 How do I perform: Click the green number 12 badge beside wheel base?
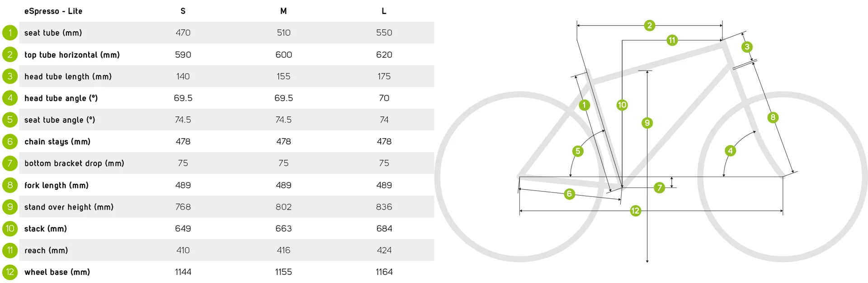[10, 272]
